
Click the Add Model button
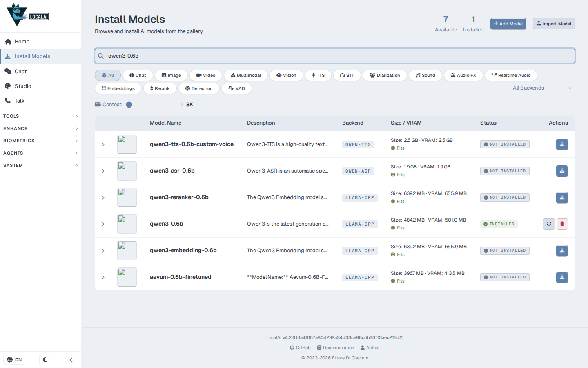click(508, 24)
